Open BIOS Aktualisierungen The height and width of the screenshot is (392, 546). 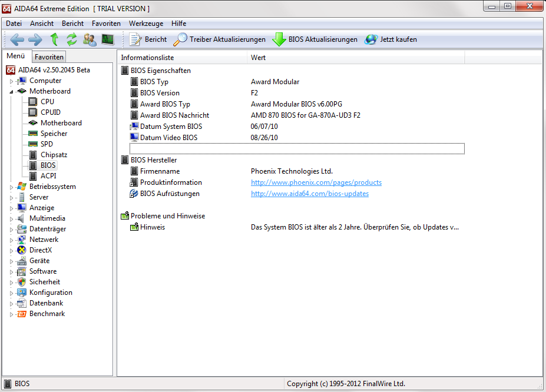click(x=315, y=39)
